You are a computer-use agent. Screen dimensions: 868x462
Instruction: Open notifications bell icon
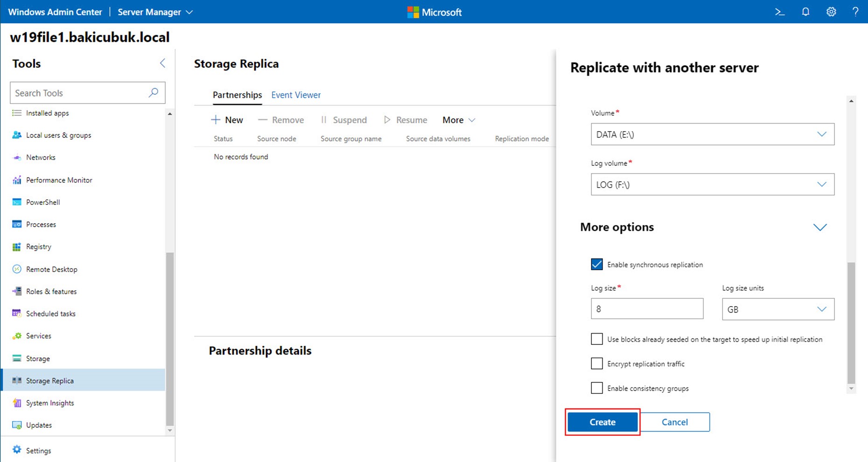pos(806,12)
